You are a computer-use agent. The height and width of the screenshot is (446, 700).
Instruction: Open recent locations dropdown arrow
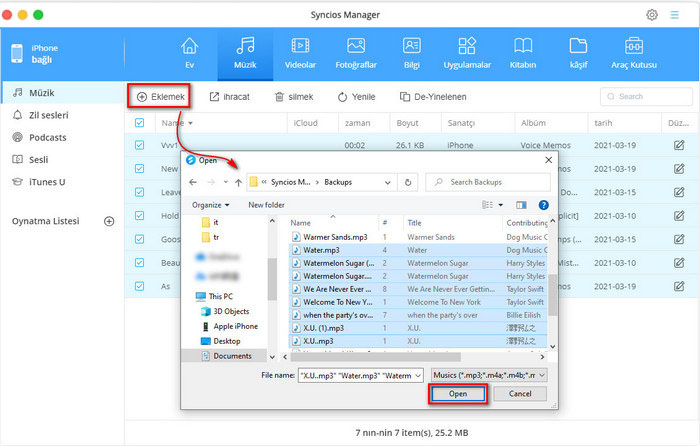coord(226,182)
